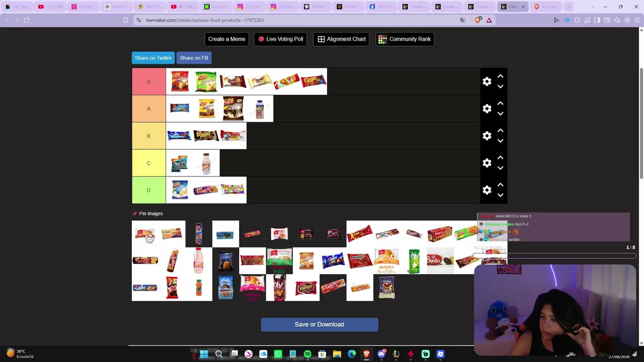Move tier B row up with arrow
The image size is (644, 362).
tap(500, 131)
